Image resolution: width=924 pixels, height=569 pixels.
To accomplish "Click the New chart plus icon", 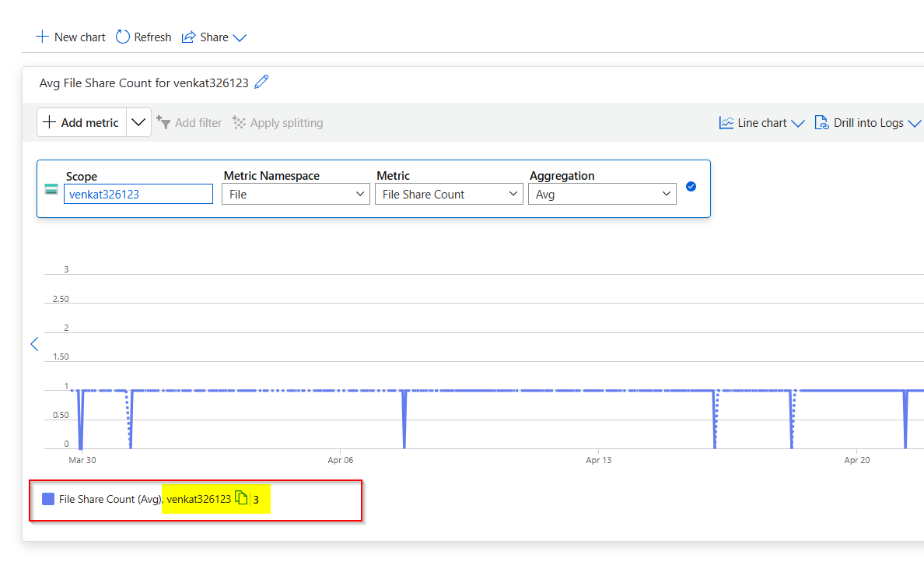I will tap(42, 37).
